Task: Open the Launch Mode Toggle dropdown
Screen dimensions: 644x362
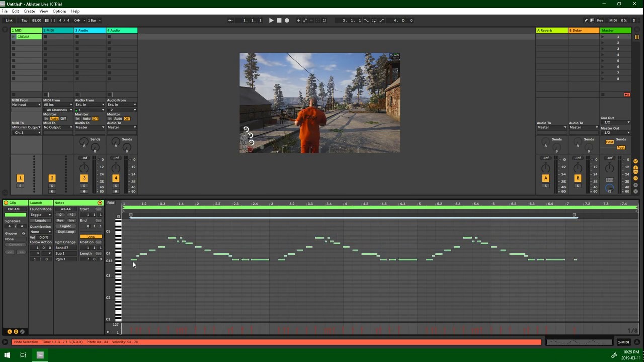Action: pos(40,215)
